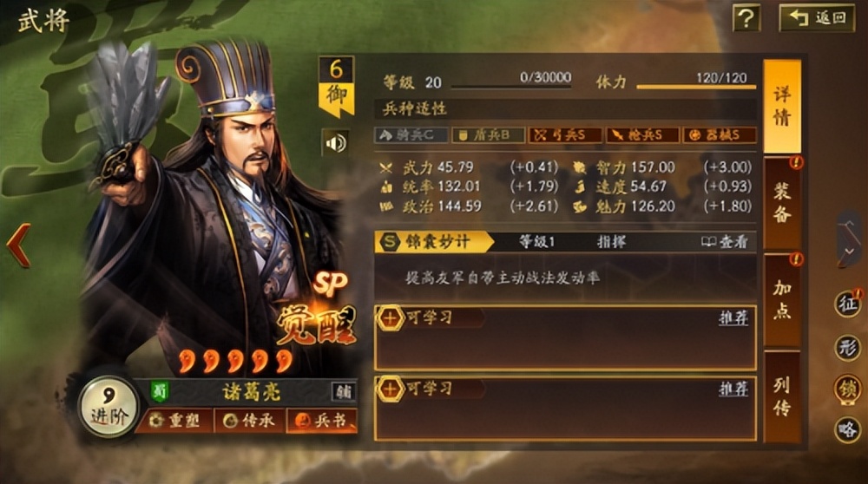Click the 体力 stamina bar
Viewport: 868px width, 484px height.
click(696, 87)
